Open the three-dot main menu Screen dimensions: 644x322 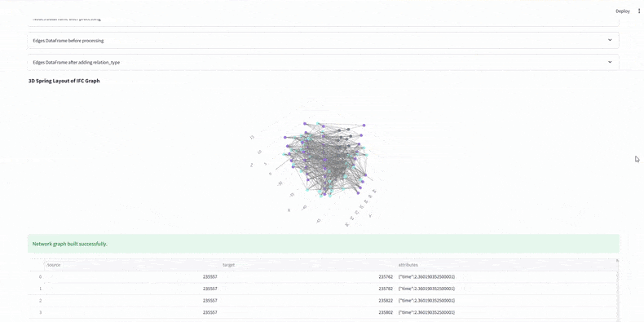tap(639, 11)
